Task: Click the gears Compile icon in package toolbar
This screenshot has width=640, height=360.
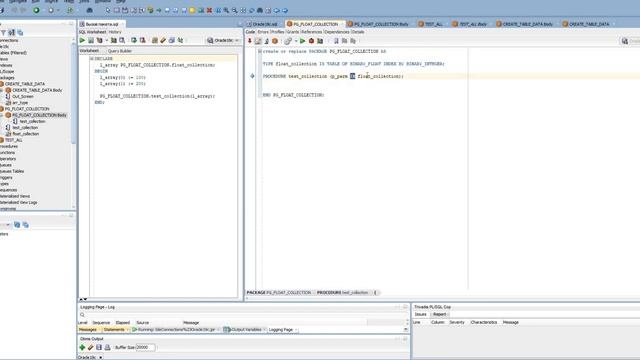Action: 288,41
